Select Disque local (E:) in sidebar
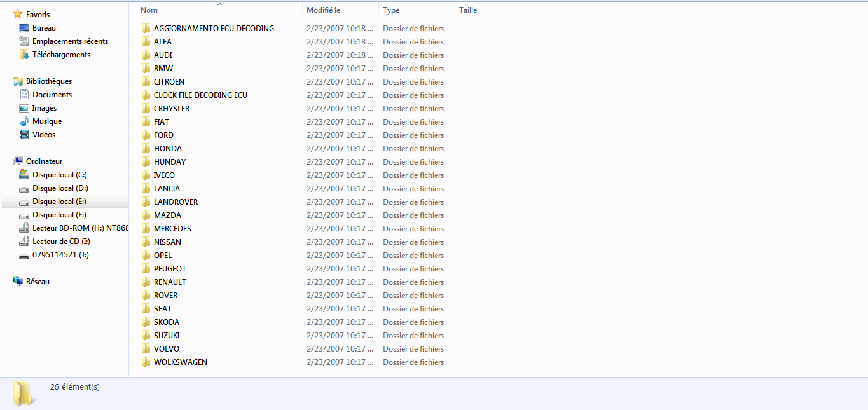The height and width of the screenshot is (410, 868). (x=64, y=202)
